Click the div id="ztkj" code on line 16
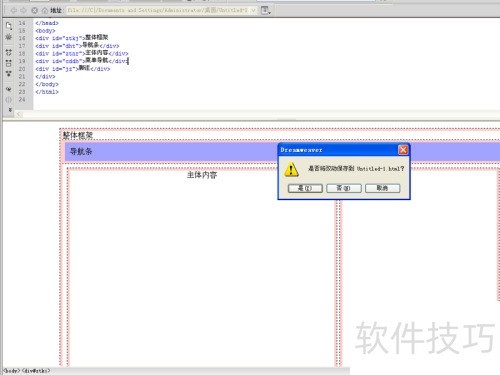This screenshot has height=375, width=500. [x=72, y=38]
